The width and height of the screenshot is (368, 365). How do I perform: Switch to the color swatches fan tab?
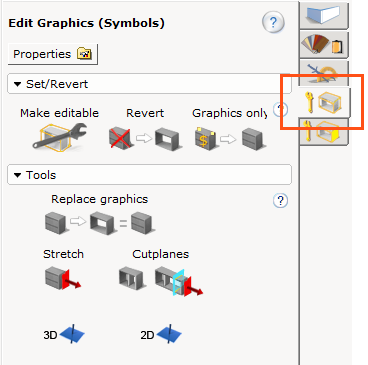coord(323,45)
